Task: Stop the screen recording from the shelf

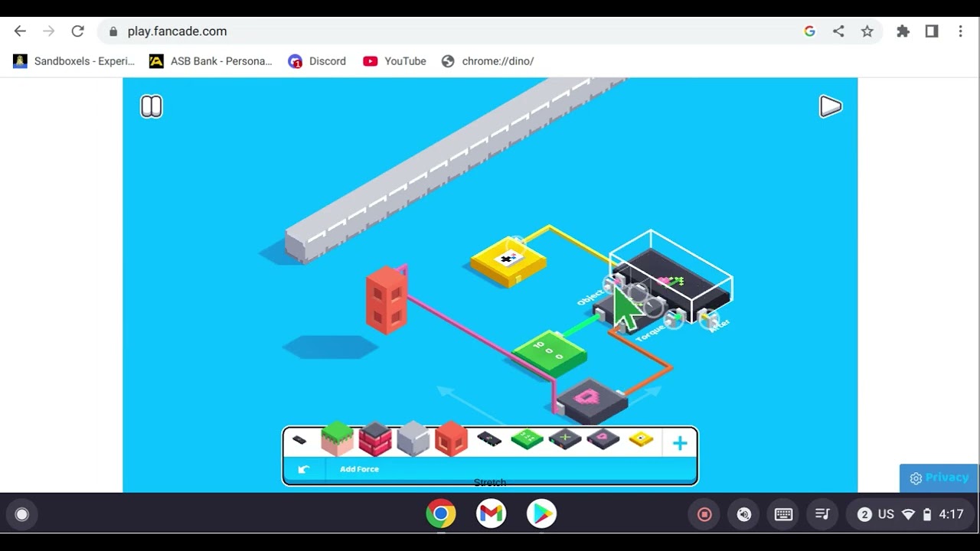Action: [x=705, y=514]
